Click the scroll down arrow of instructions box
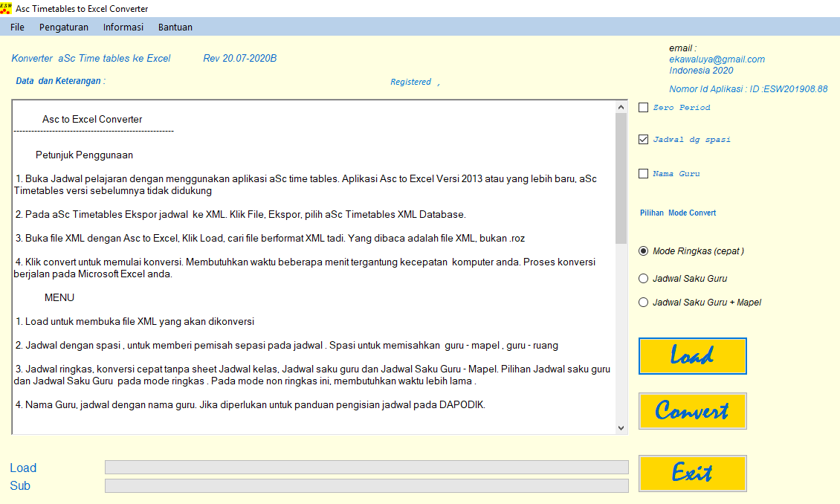This screenshot has height=504, width=840. coord(621,427)
